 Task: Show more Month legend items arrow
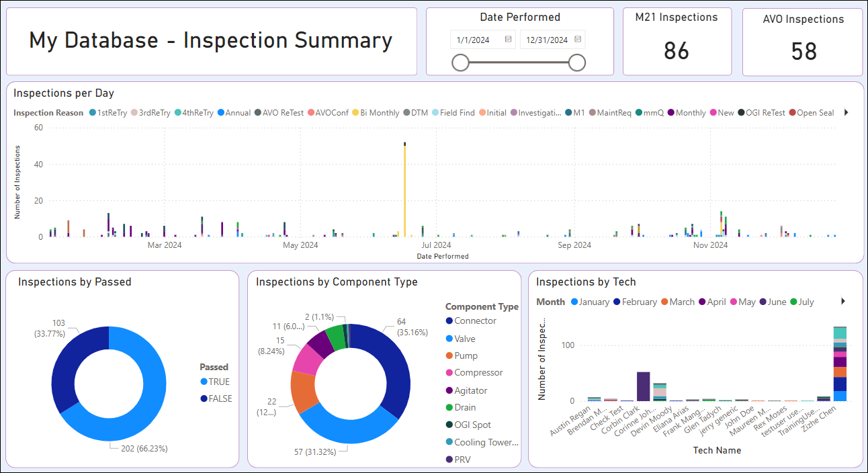coord(843,302)
